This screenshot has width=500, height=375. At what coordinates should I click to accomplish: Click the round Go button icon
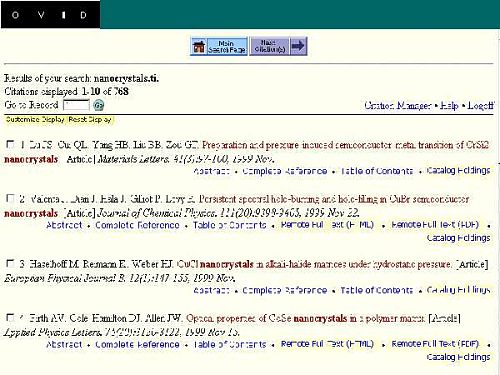click(98, 105)
